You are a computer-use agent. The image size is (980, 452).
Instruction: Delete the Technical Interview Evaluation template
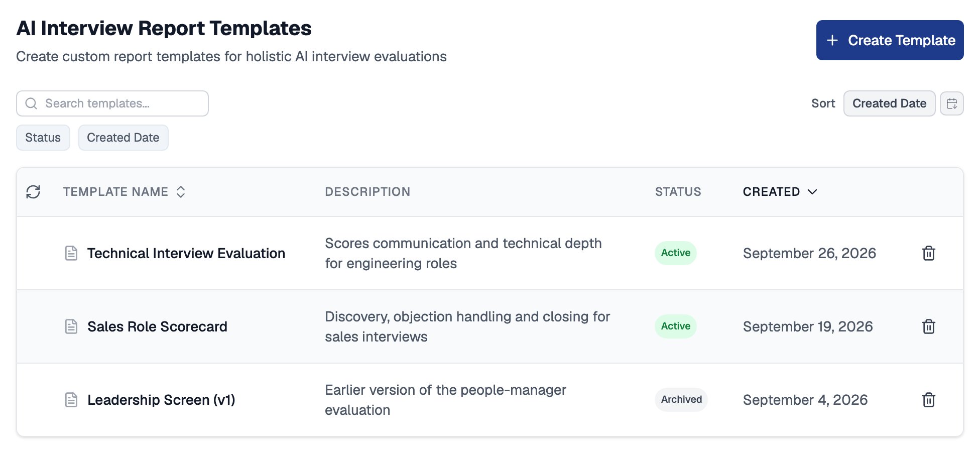point(929,253)
